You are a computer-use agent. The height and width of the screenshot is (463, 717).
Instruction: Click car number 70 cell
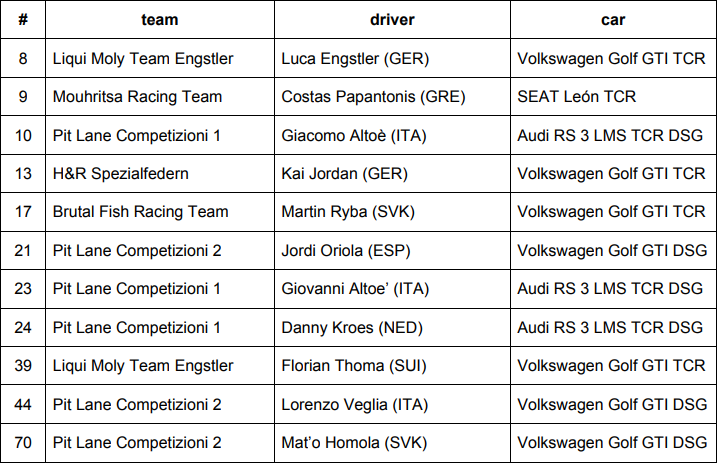coord(23,442)
